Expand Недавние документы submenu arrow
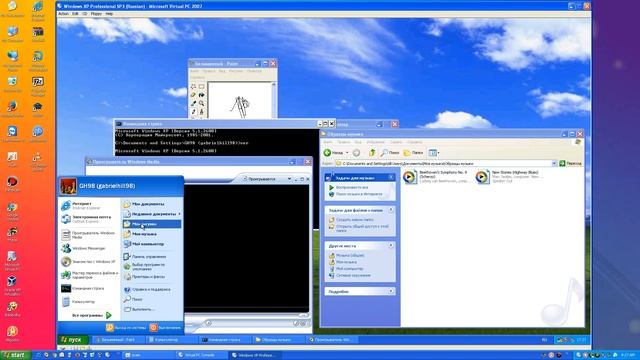Viewport: 640px width, 360px height. [179, 214]
